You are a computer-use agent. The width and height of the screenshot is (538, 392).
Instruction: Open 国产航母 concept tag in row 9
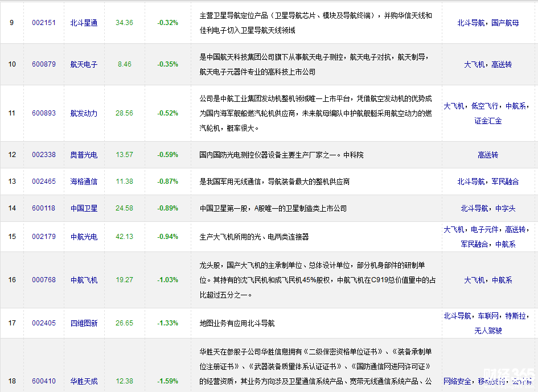tap(505, 23)
